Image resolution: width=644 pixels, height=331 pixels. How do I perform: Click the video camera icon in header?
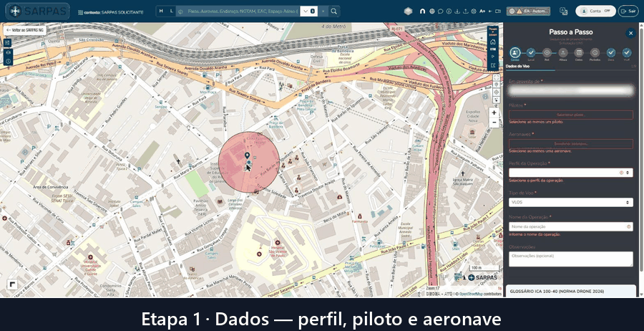498,11
